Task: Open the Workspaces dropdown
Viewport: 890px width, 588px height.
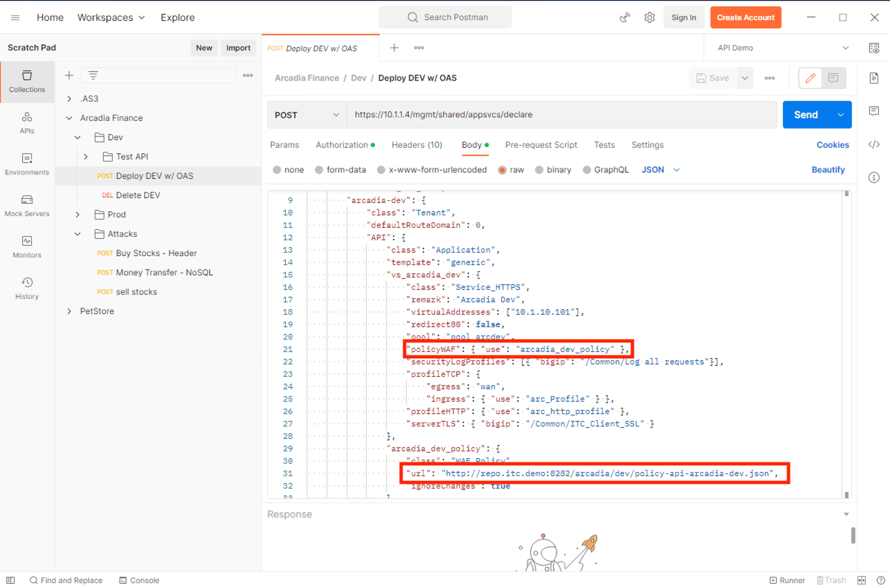Action: coord(111,17)
